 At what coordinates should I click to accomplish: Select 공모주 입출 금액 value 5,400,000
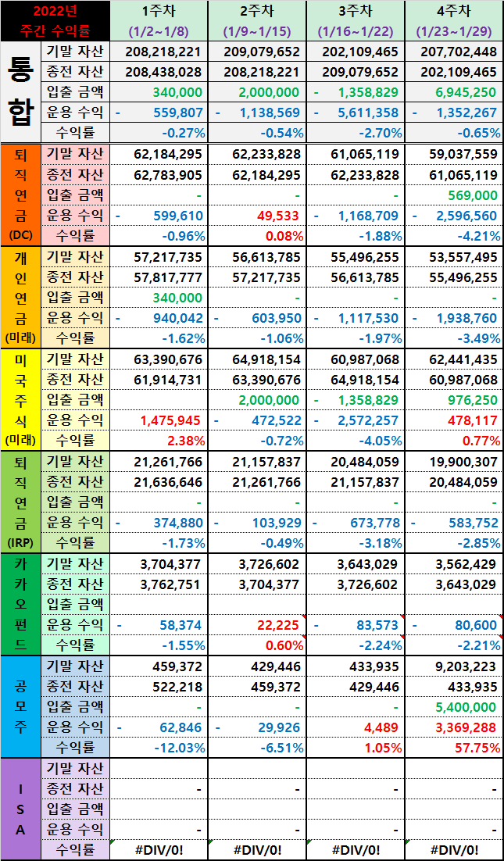coord(454,708)
